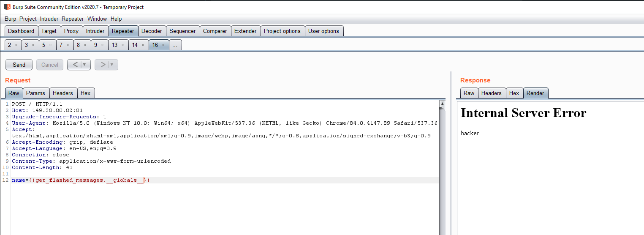The height and width of the screenshot is (235, 644).
Task: Open the back history dropdown arrow
Action: [x=85, y=65]
